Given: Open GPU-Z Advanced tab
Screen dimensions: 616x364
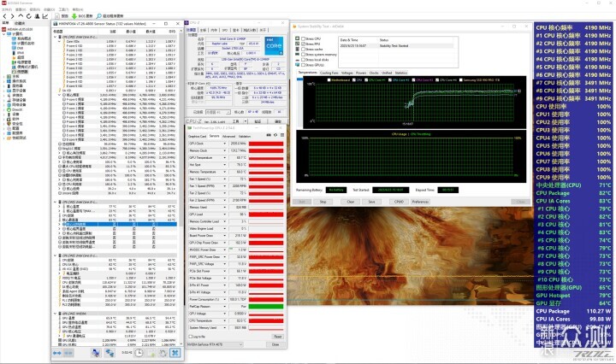Looking at the screenshot, I should tap(228, 136).
